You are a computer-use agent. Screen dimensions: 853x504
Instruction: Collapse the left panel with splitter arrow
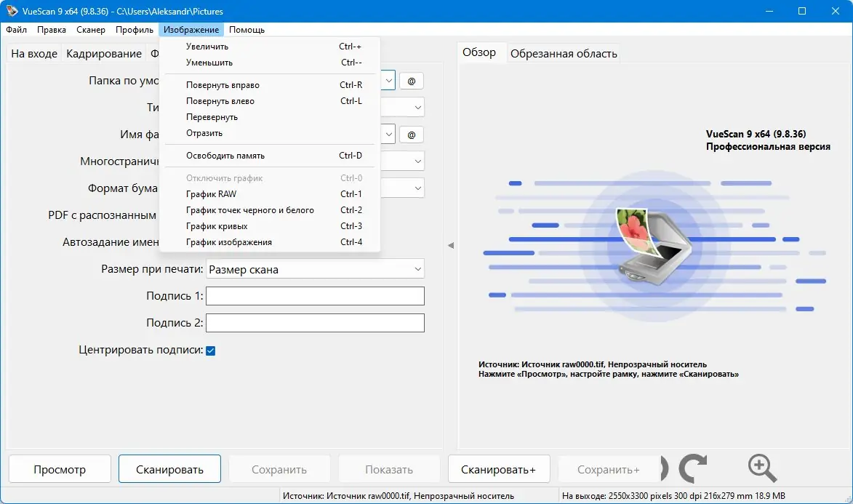(x=451, y=246)
